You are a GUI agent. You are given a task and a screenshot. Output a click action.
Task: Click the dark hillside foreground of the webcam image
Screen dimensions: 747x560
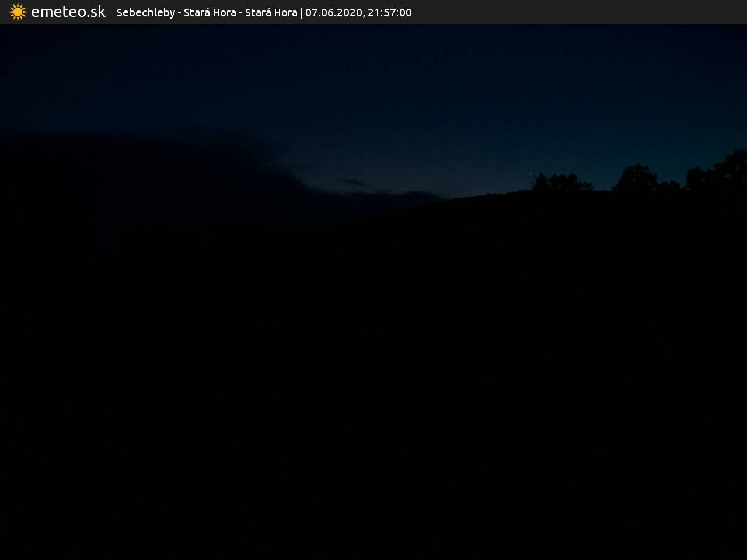(x=373, y=379)
